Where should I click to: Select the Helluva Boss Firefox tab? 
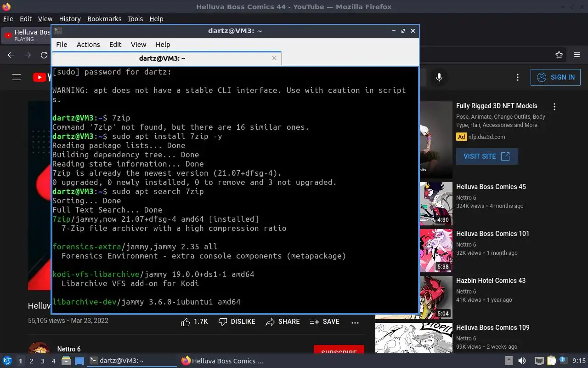pos(27,35)
